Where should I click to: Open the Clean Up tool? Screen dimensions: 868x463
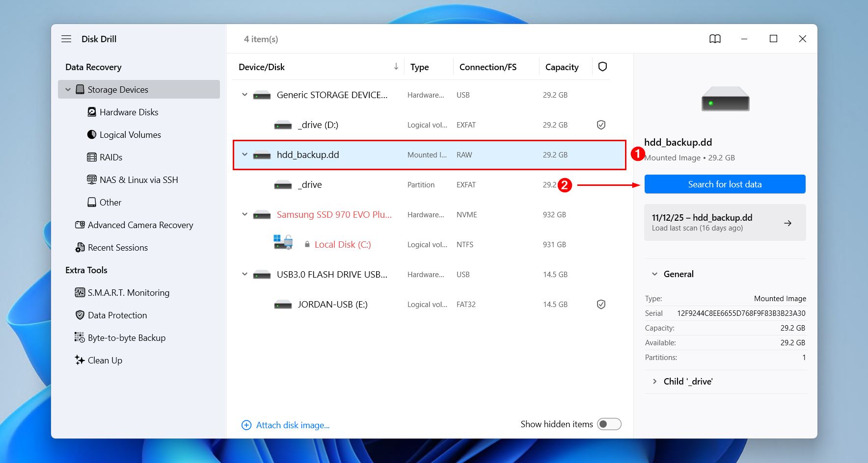(105, 360)
